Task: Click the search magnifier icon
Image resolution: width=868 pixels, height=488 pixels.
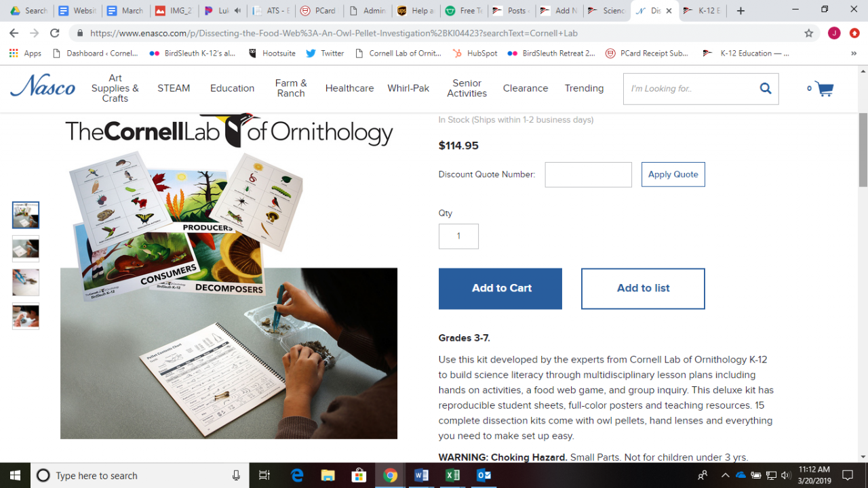Action: click(x=766, y=88)
